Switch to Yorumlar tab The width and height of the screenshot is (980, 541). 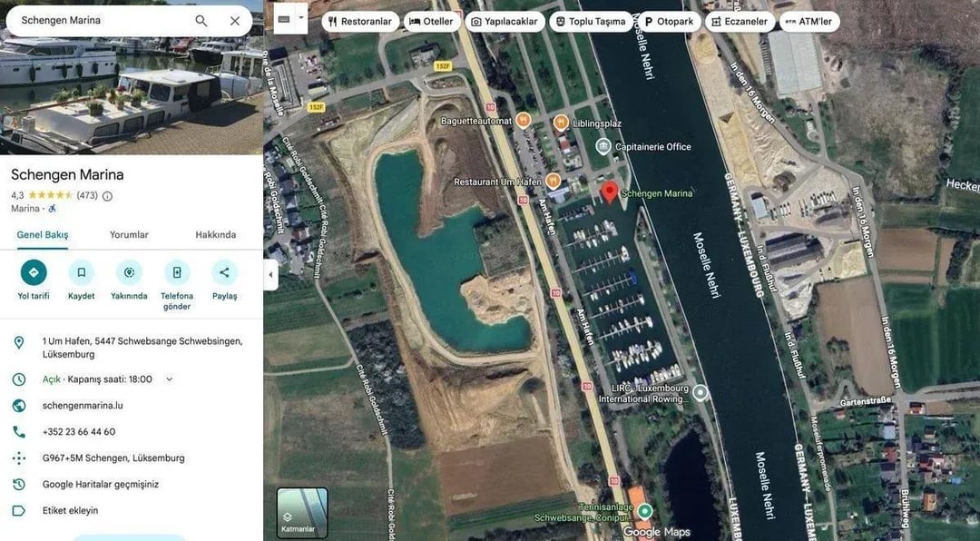pyautogui.click(x=129, y=235)
